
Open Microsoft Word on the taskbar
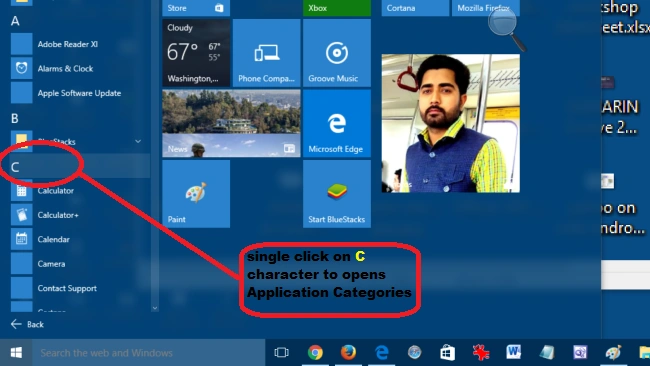point(514,353)
